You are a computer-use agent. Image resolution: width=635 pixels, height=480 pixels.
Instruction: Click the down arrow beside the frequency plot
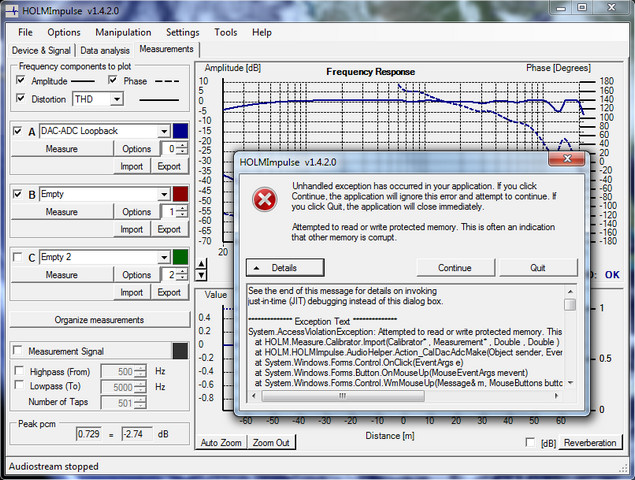[x=201, y=275]
